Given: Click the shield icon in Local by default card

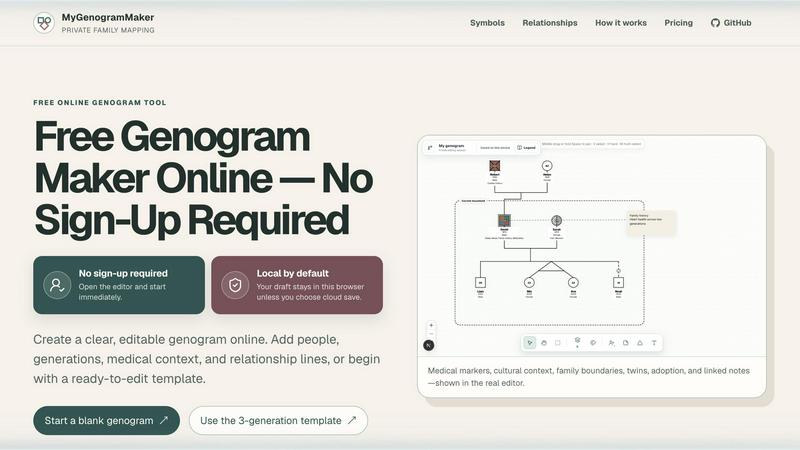Looking at the screenshot, I should pos(235,285).
